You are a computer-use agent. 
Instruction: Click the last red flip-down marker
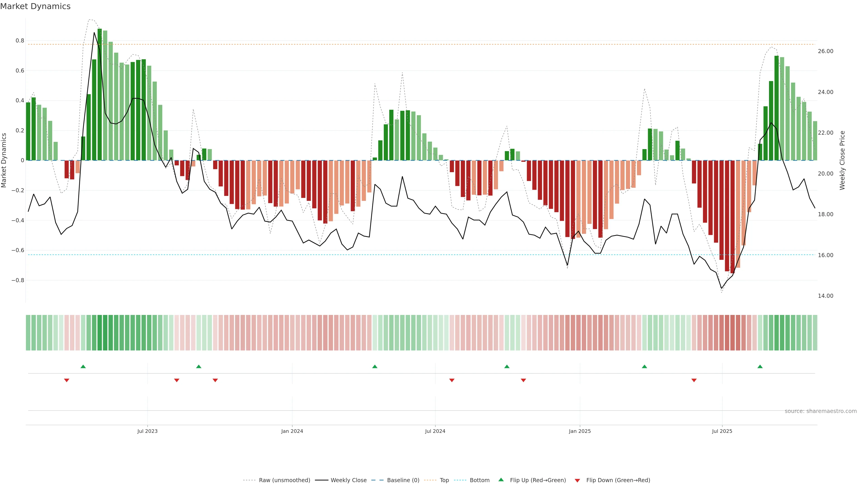(x=694, y=380)
